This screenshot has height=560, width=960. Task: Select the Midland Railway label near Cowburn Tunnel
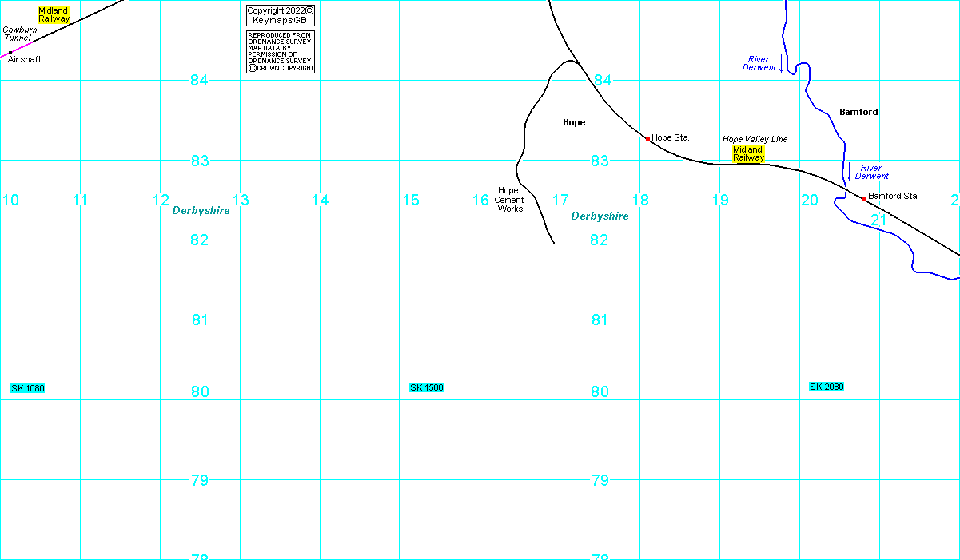(x=54, y=14)
